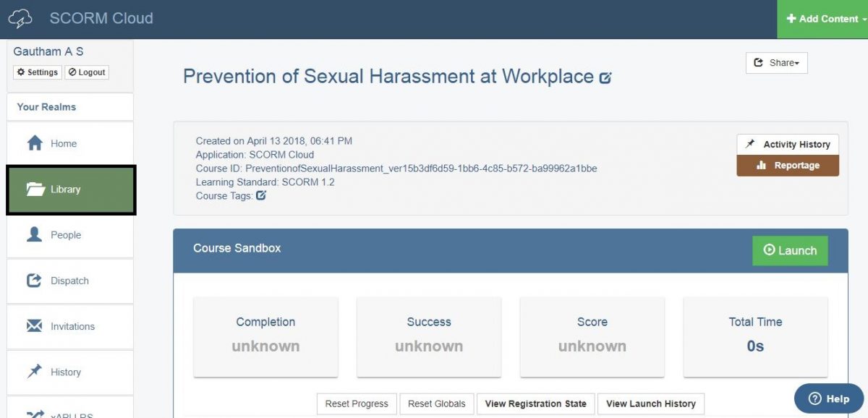Click the Dispatch share-arrow icon
868x418 pixels.
[35, 281]
